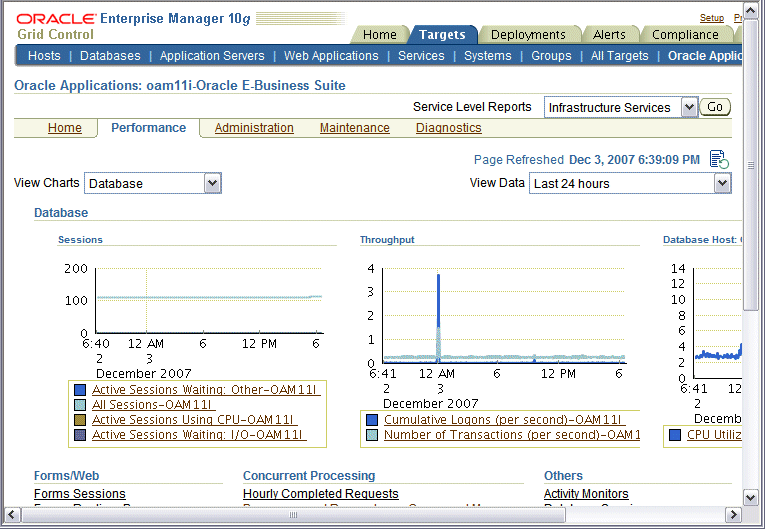Click the Concurrent Processing section heading
Viewport: 765px width, 529px height.
(x=309, y=476)
